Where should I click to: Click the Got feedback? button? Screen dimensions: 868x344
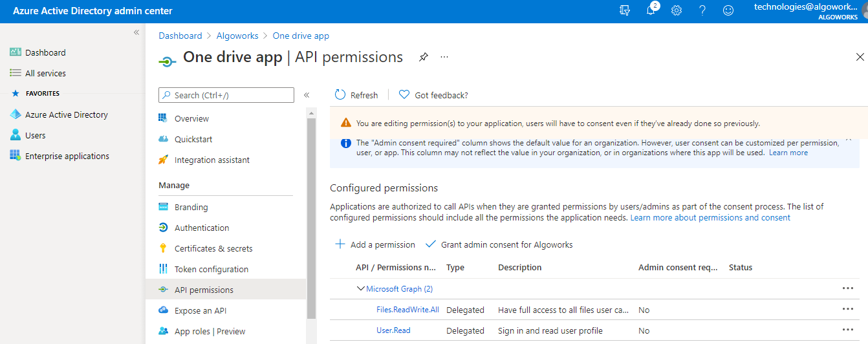click(x=433, y=95)
